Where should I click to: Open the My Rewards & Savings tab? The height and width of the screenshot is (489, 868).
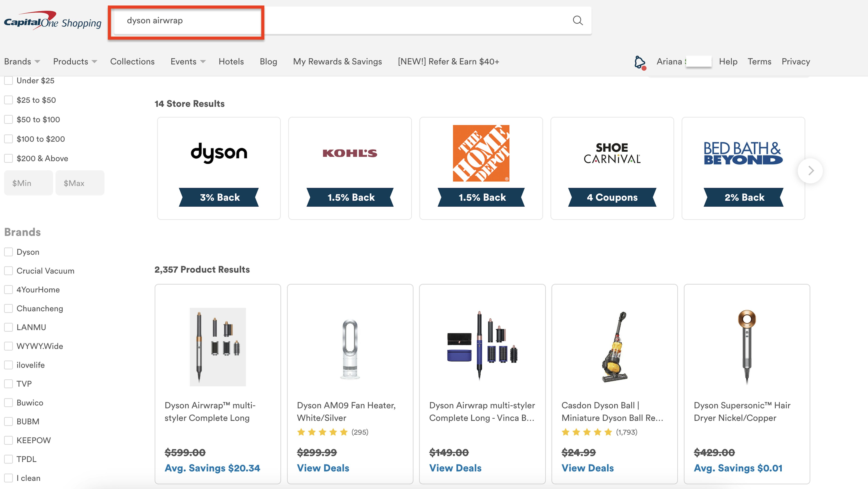[x=337, y=61]
